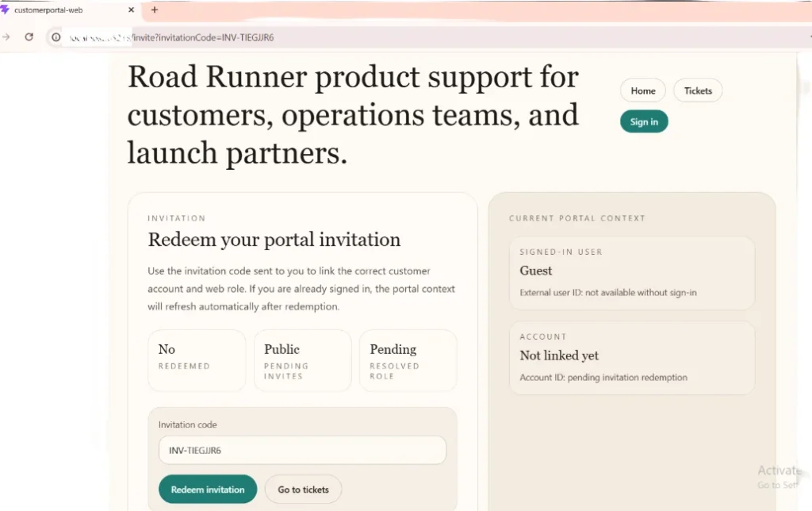Click 'Account ID: pending invitation redemption' text

pyautogui.click(x=603, y=377)
